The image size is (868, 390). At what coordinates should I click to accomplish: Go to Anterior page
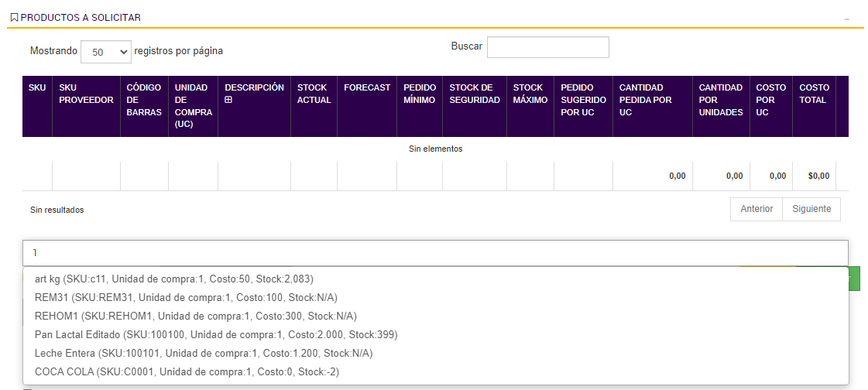pos(756,209)
